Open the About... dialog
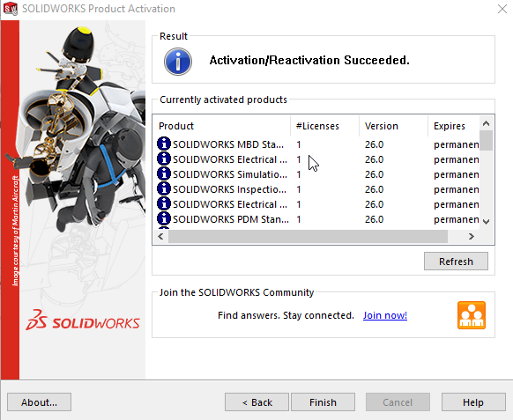This screenshot has width=513, height=420. [40, 402]
